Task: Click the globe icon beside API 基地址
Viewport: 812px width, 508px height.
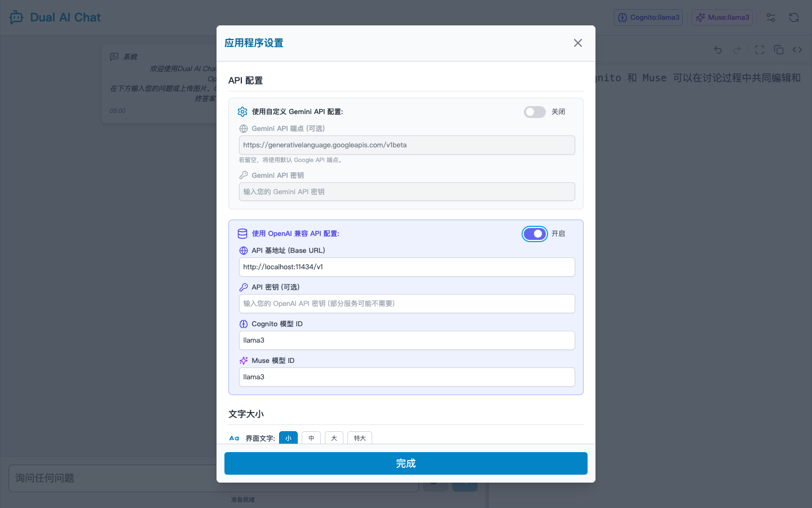Action: click(244, 251)
